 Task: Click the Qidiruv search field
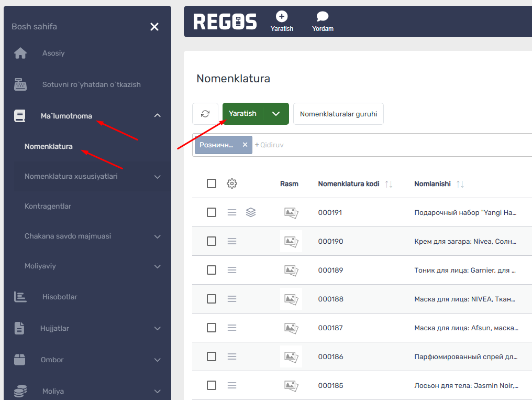390,145
